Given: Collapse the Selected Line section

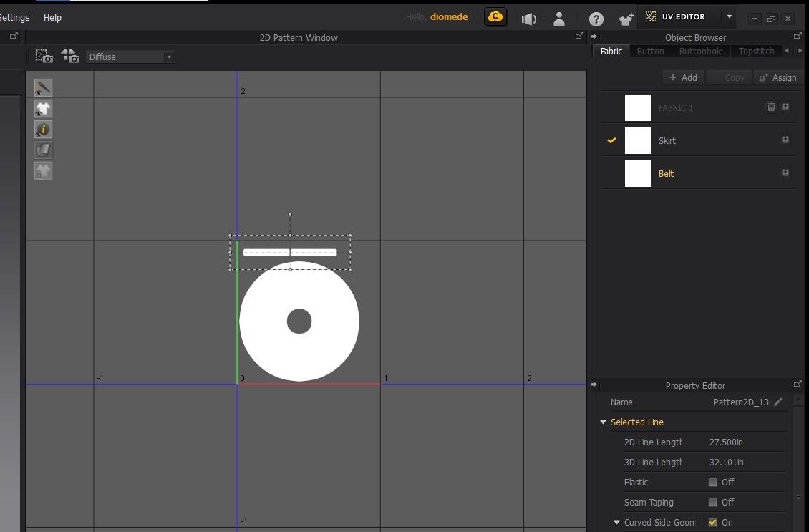Looking at the screenshot, I should (x=603, y=422).
